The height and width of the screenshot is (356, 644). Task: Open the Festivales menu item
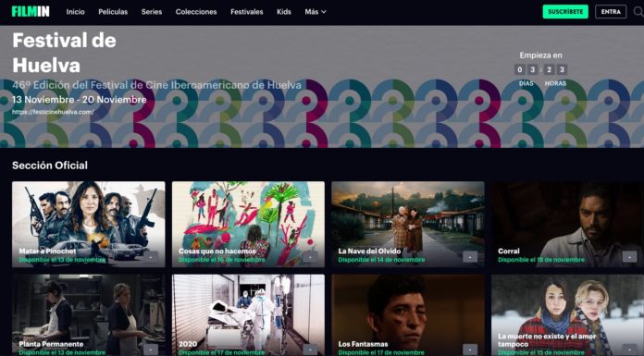coord(247,12)
